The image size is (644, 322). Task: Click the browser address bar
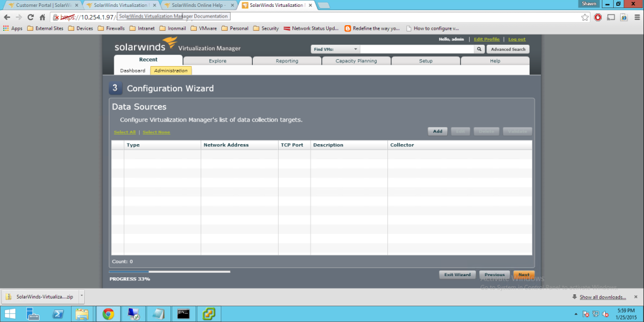pos(320,17)
